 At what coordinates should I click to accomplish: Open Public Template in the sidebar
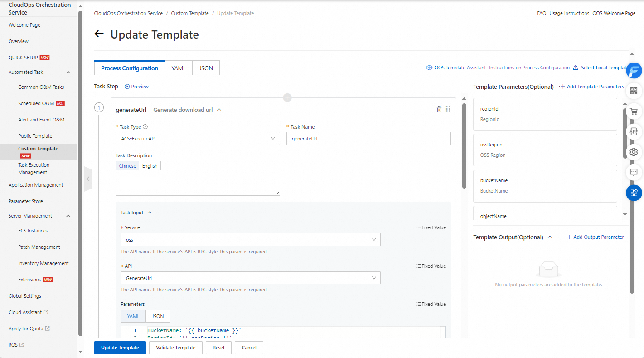[35, 136]
